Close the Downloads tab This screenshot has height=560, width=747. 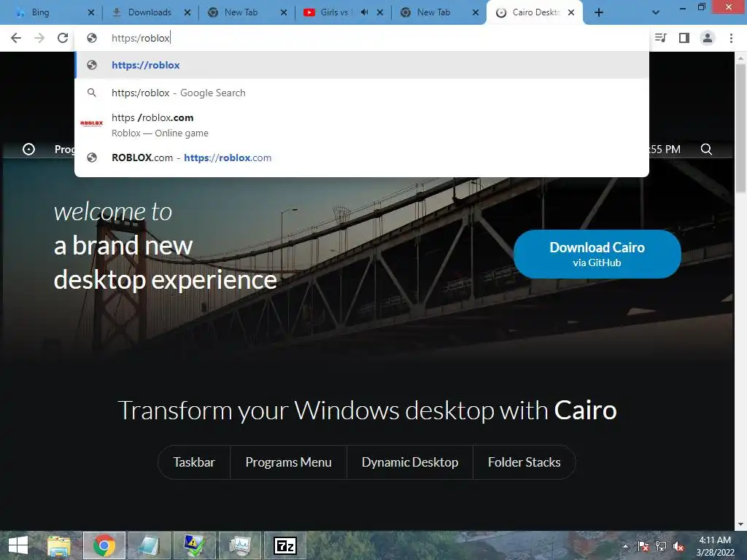click(x=187, y=12)
